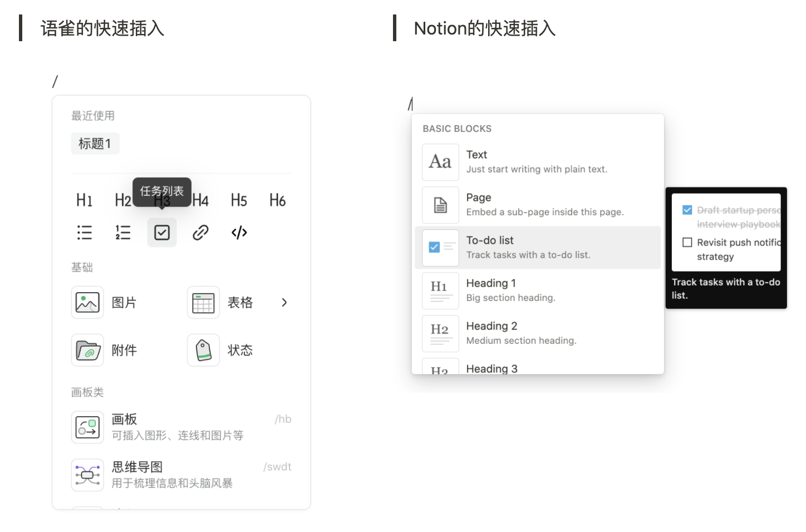Image resolution: width=806 pixels, height=532 pixels.
Task: Select H5 heading in Yuque panel
Action: pos(239,200)
